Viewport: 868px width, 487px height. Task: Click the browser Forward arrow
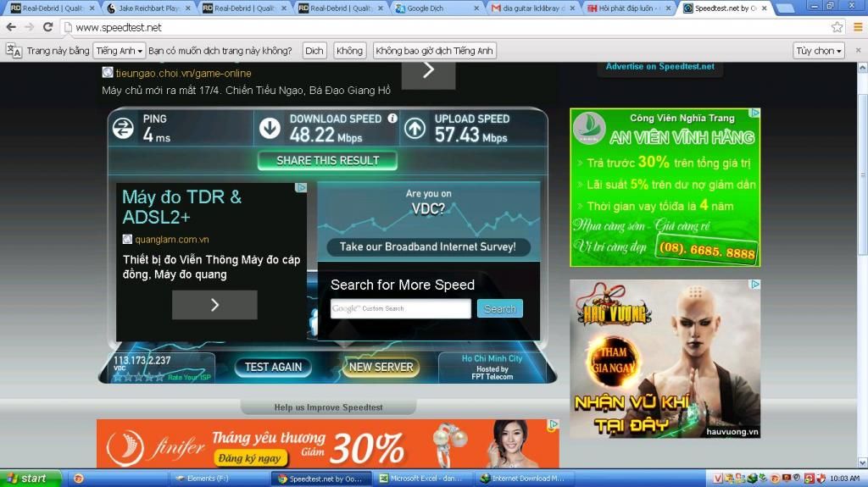pos(30,27)
